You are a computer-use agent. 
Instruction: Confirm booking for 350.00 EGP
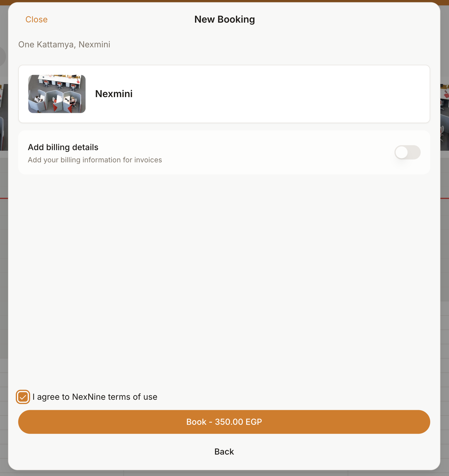pos(224,422)
